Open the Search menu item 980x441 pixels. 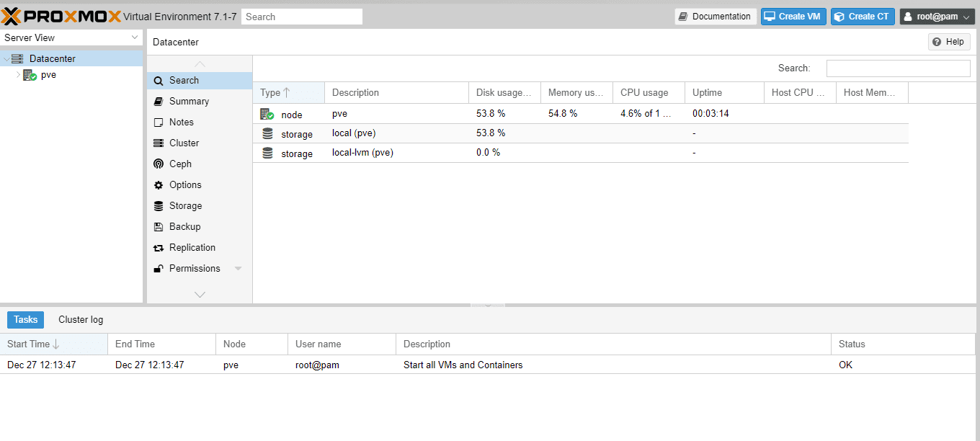[x=200, y=81]
